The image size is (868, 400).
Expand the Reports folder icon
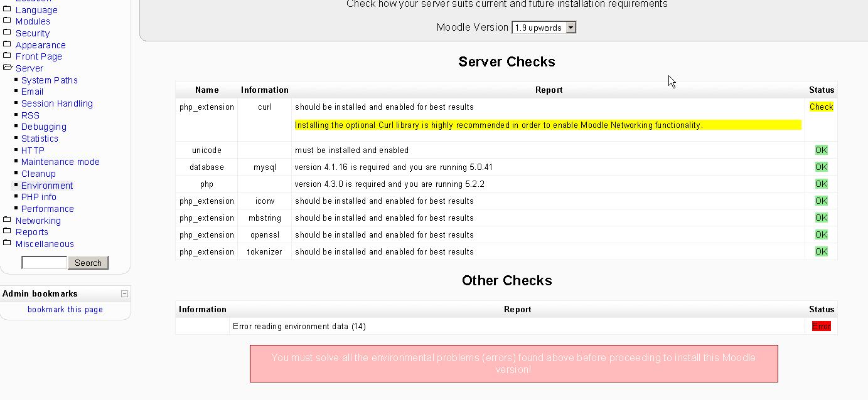tap(8, 231)
